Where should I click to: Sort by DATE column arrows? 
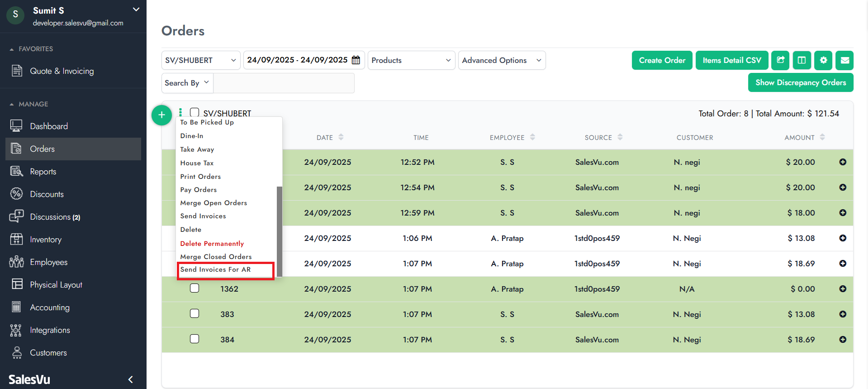341,137
